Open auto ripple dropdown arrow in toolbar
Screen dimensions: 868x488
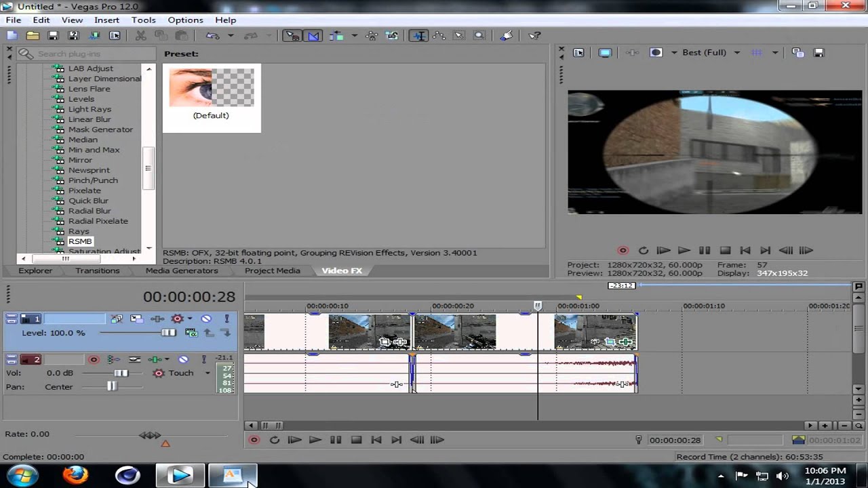[354, 36]
